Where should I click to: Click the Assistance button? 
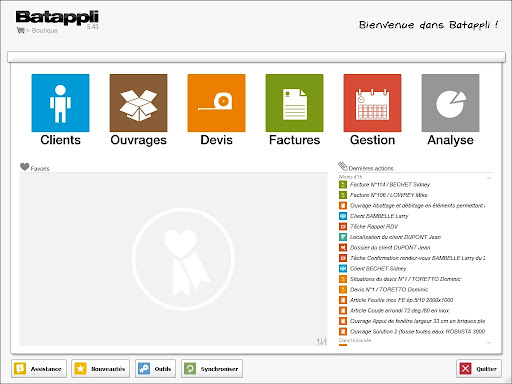point(39,369)
